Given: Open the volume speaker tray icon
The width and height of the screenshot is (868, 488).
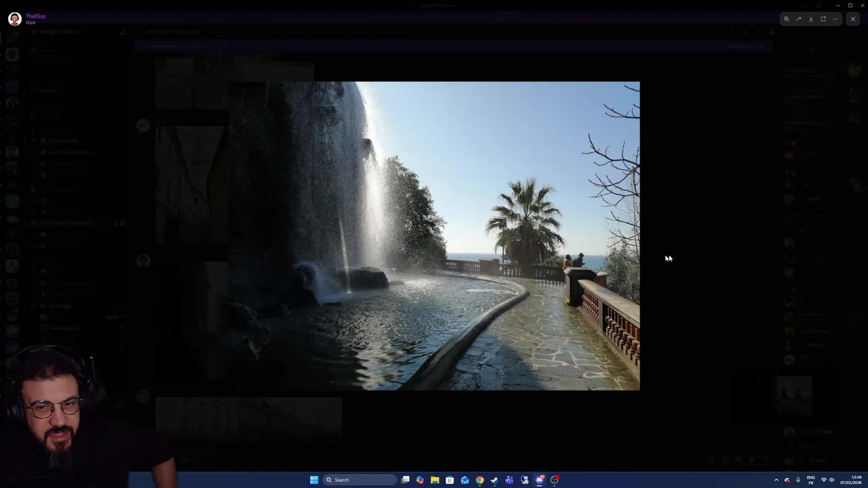Looking at the screenshot, I should (x=832, y=480).
